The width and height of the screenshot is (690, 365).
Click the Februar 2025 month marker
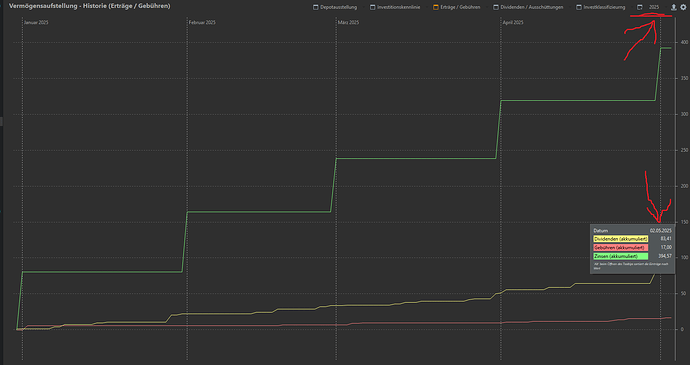202,22
